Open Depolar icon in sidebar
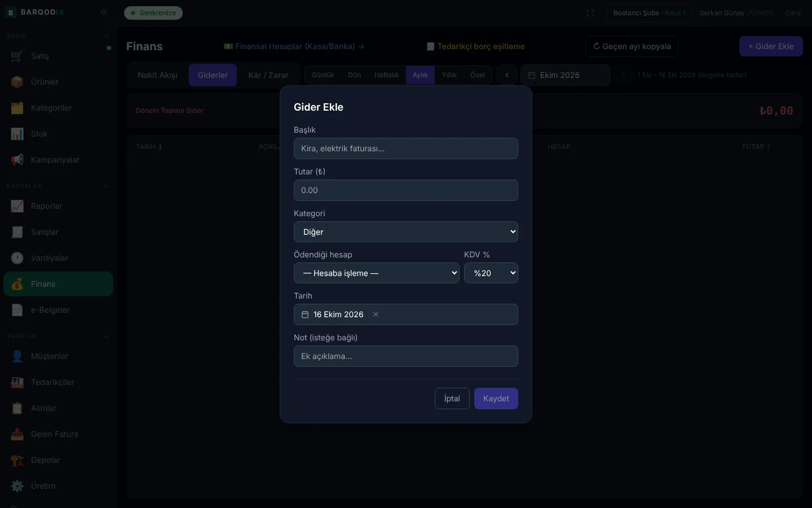Image resolution: width=812 pixels, height=508 pixels. [17, 460]
